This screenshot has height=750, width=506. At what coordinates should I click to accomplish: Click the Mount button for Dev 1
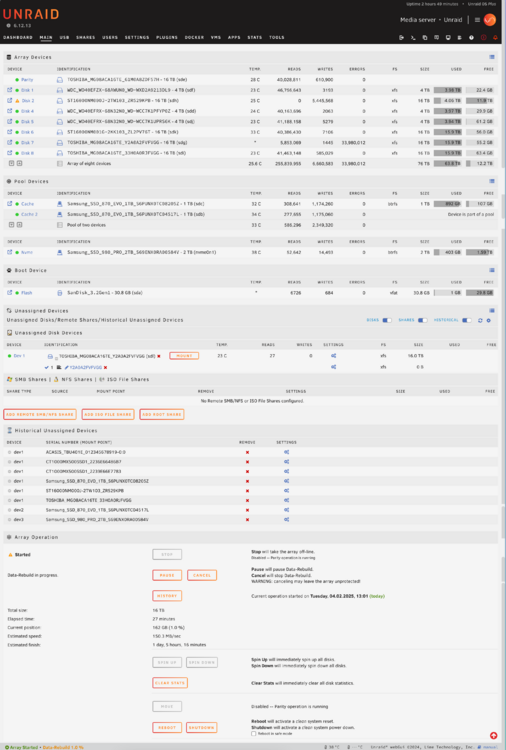click(x=184, y=356)
